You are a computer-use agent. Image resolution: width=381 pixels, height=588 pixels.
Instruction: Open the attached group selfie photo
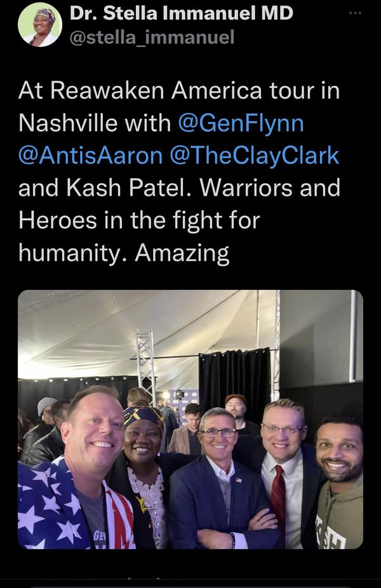click(x=190, y=420)
